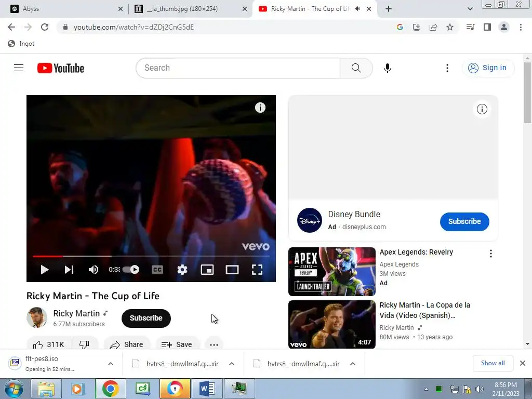Open disneyplus.com ad link
532x399 pixels.
coord(364,227)
